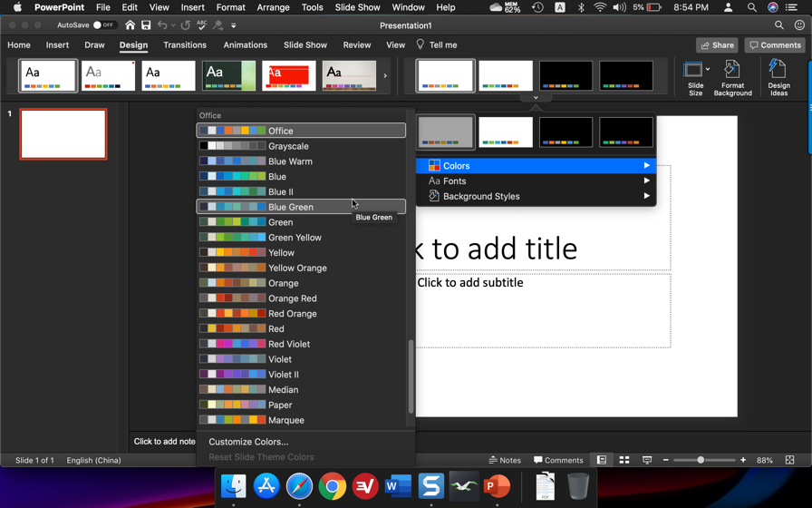Click the Redo icon in title bar

pos(186,24)
